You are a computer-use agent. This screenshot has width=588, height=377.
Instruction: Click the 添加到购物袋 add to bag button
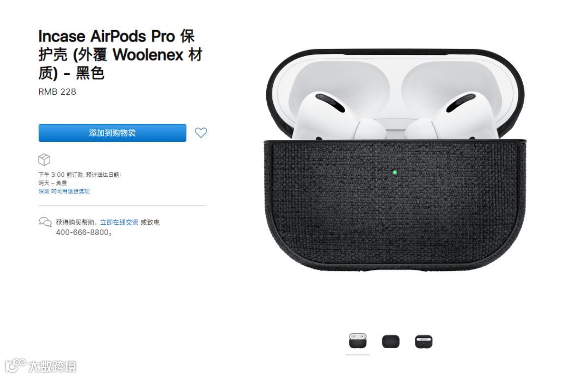click(x=112, y=133)
